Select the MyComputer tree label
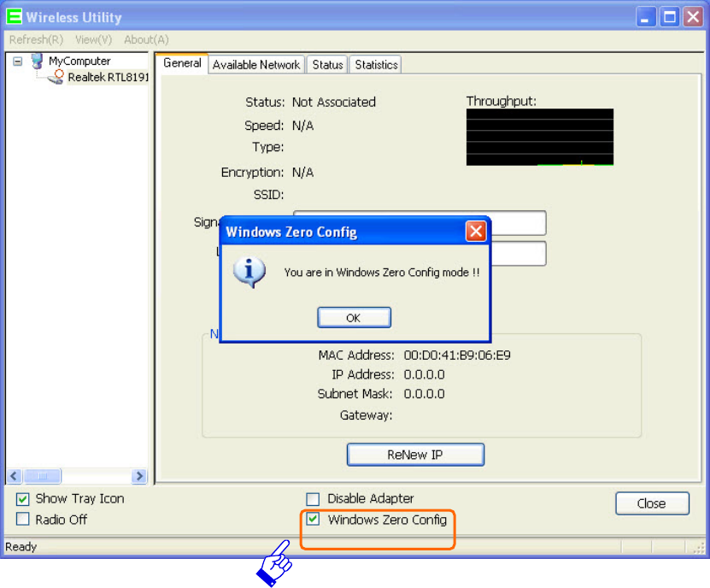Viewport: 710px width, 588px height. click(79, 61)
